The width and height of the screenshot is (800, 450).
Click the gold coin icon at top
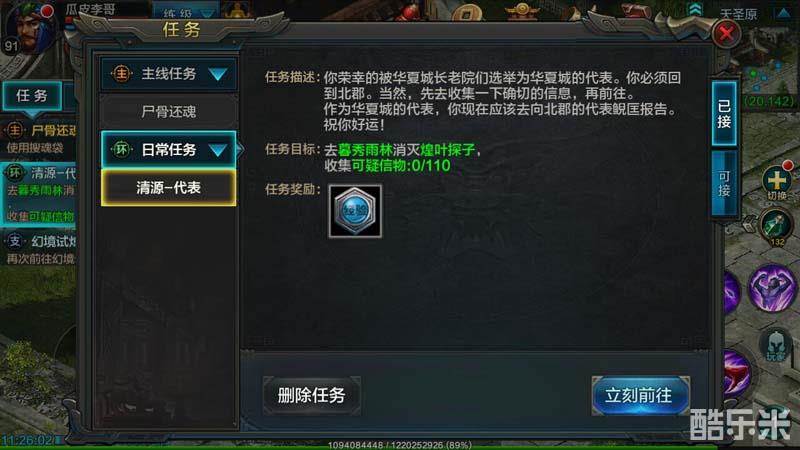(466, 13)
